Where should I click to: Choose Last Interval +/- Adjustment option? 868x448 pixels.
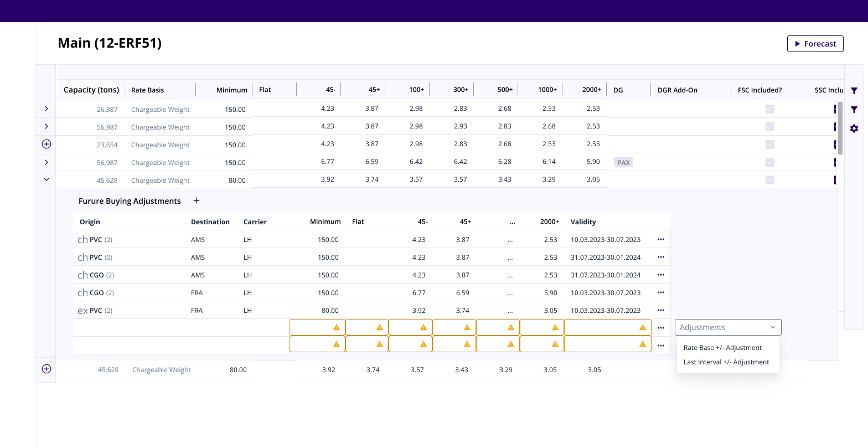[726, 362]
